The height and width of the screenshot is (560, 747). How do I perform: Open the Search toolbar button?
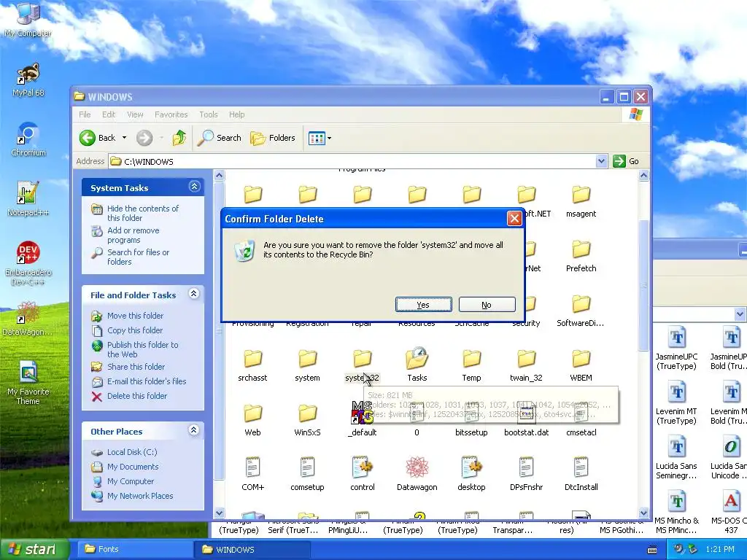pyautogui.click(x=219, y=138)
